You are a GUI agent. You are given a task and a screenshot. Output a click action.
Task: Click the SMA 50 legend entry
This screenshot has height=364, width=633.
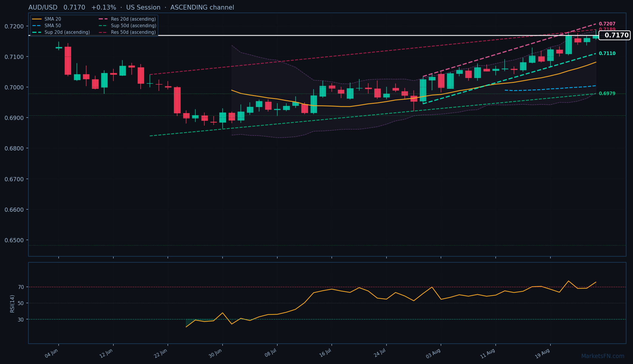point(46,26)
